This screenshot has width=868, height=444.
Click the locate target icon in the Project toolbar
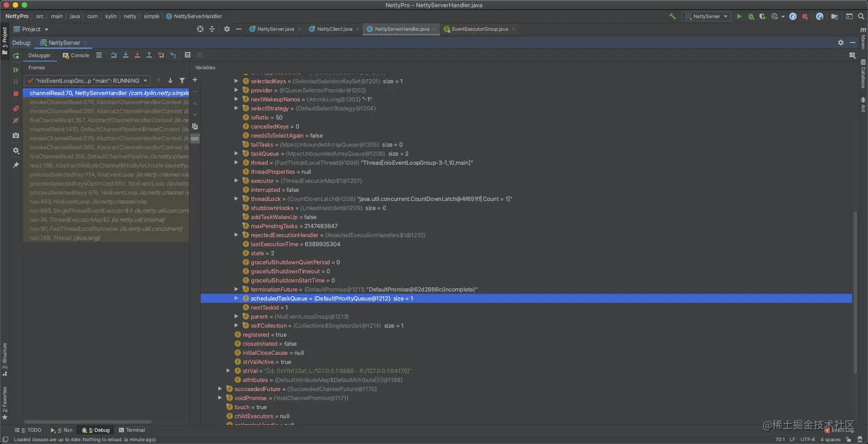[200, 29]
